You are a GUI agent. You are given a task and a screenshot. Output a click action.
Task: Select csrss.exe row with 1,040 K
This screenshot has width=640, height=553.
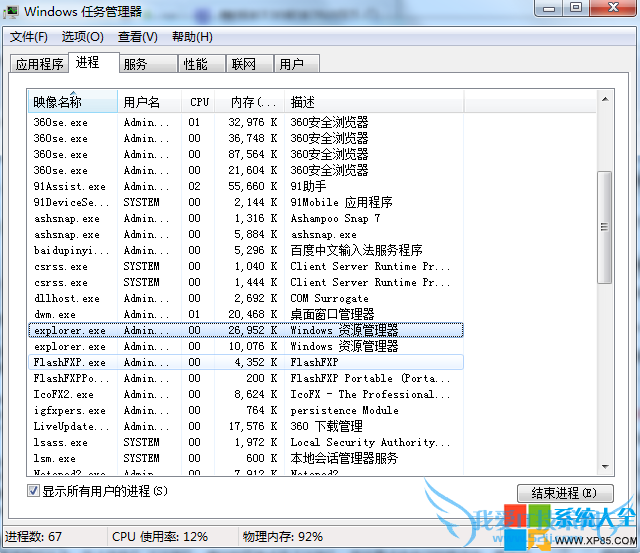pyautogui.click(x=246, y=266)
